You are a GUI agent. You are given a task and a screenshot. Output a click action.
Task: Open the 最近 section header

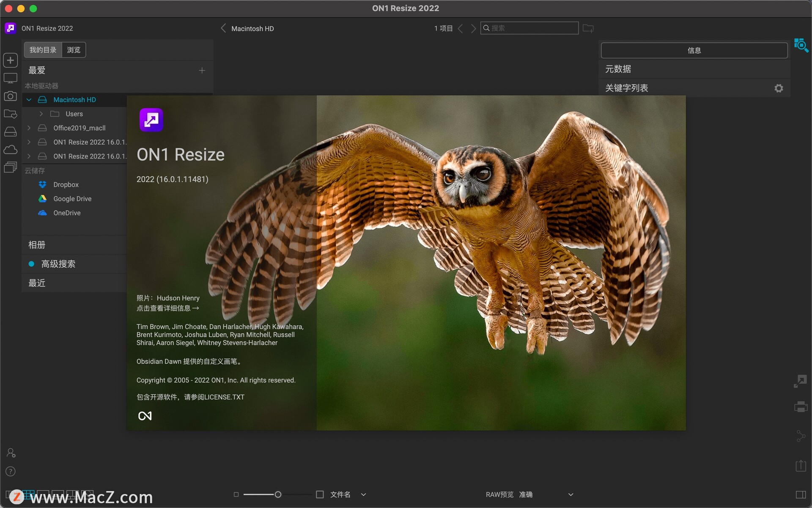[74, 283]
